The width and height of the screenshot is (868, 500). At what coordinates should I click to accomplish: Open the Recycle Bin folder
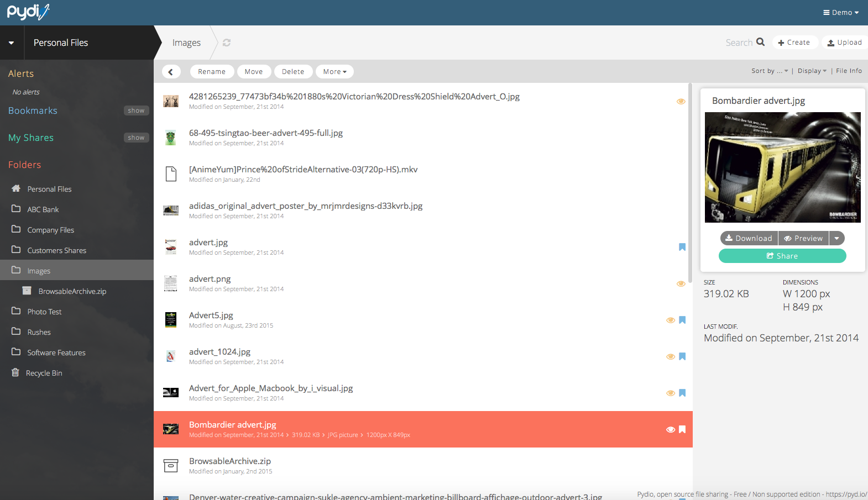click(x=44, y=373)
